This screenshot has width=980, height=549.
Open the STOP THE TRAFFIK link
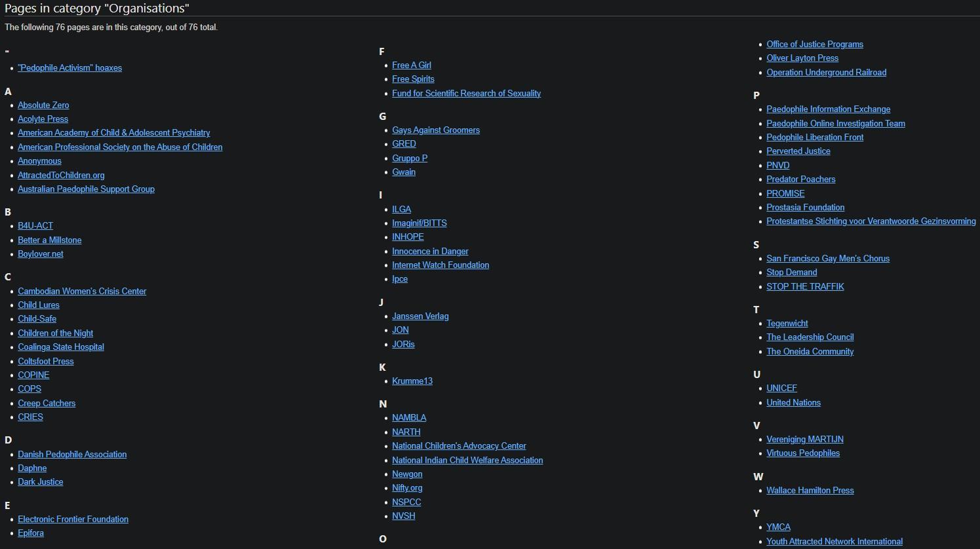click(806, 286)
